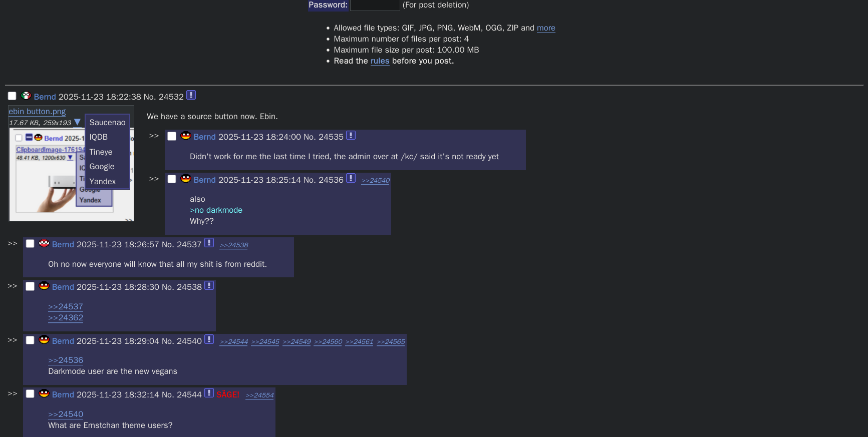868x437 pixels.
Task: Click report icon on post No. 24536
Action: point(351,178)
